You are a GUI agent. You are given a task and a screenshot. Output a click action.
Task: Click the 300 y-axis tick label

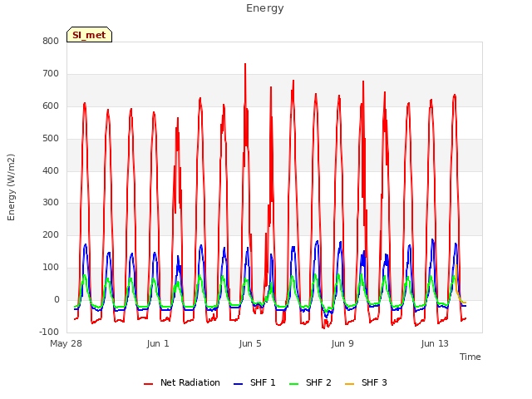(51, 203)
